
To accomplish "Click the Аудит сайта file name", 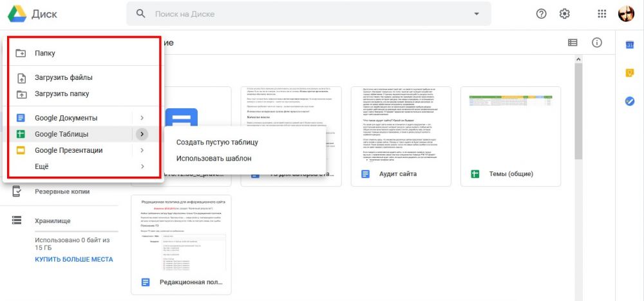I will click(x=398, y=174).
